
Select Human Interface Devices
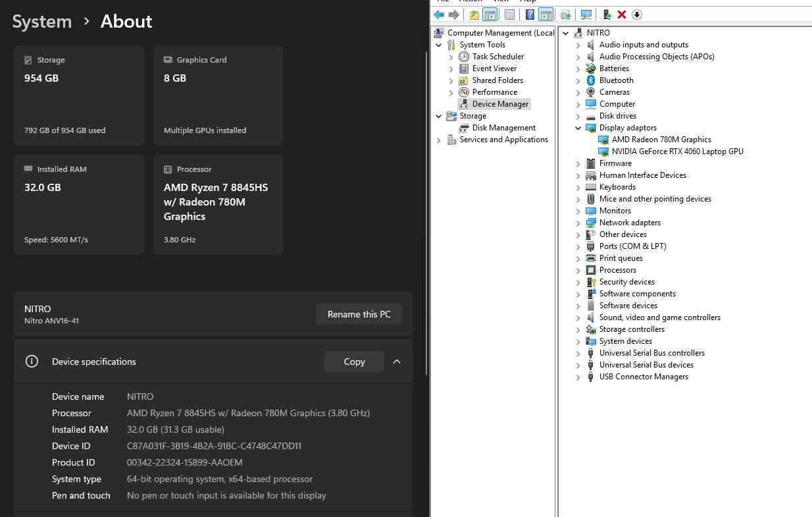[x=642, y=175]
